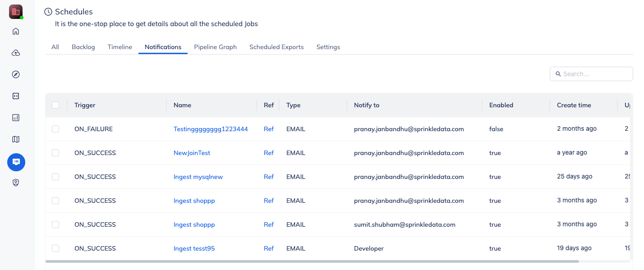This screenshot has width=644, height=270.
Task: Click the '25 days ago' create time cell
Action: pos(575,176)
